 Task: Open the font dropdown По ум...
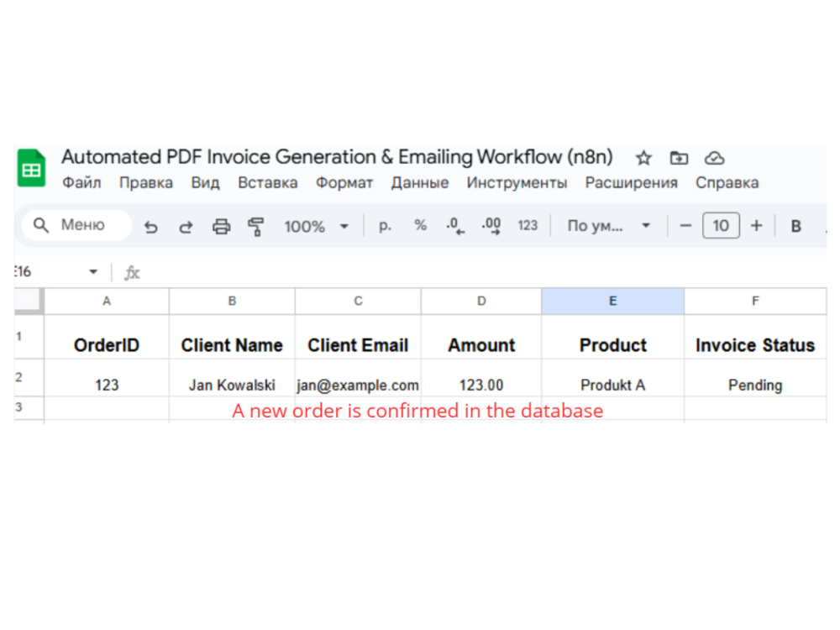(x=608, y=225)
